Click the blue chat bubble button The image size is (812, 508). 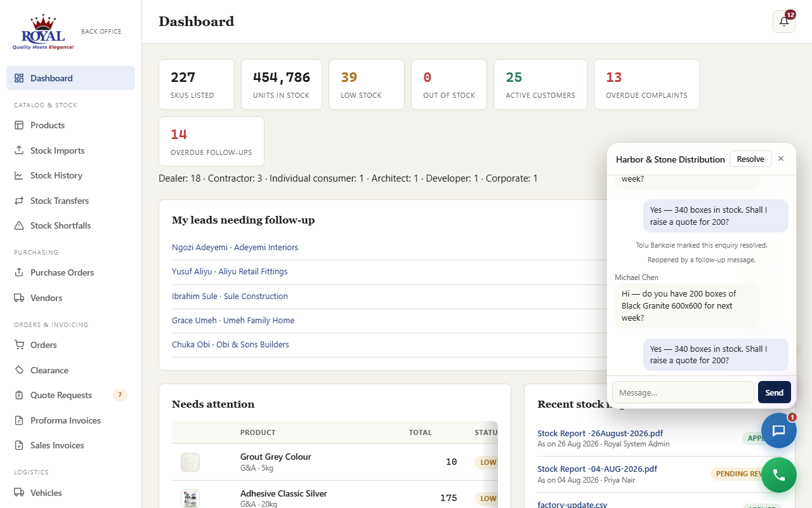[779, 431]
